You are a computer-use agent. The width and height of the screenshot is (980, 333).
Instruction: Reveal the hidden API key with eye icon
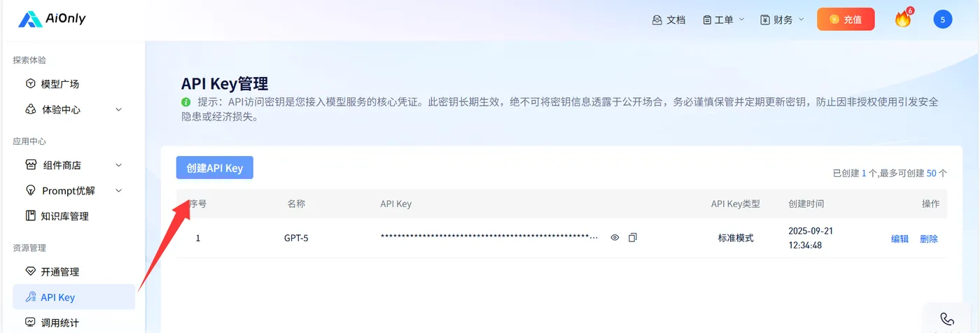(615, 238)
